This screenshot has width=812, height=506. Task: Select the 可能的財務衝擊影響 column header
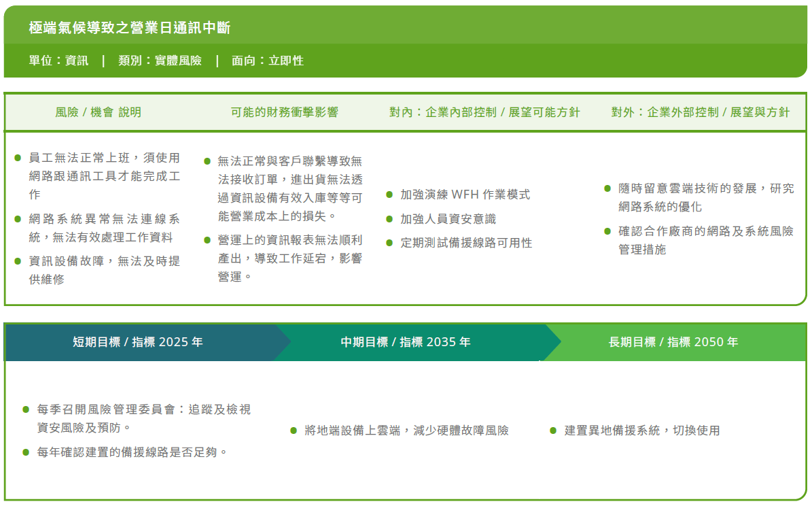click(x=285, y=112)
